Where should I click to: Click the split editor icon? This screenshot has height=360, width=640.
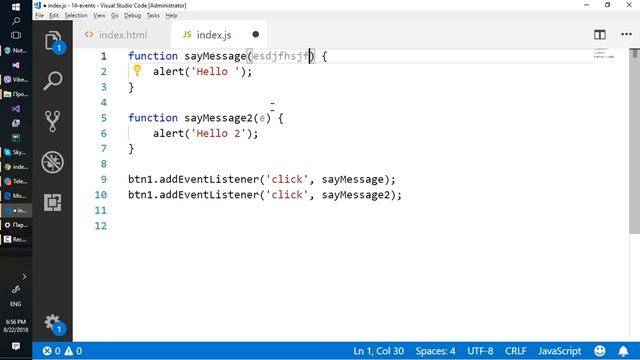click(x=600, y=35)
